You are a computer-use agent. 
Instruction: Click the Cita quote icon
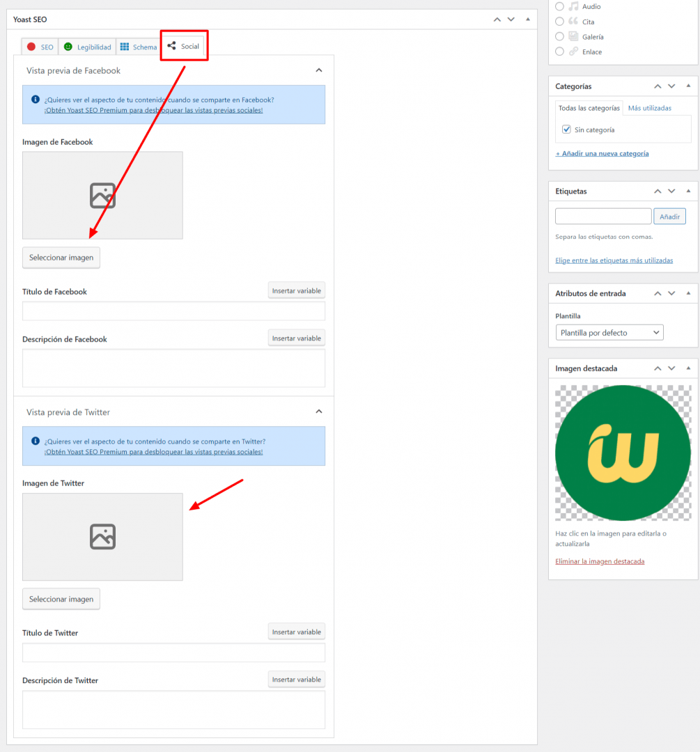coord(573,21)
